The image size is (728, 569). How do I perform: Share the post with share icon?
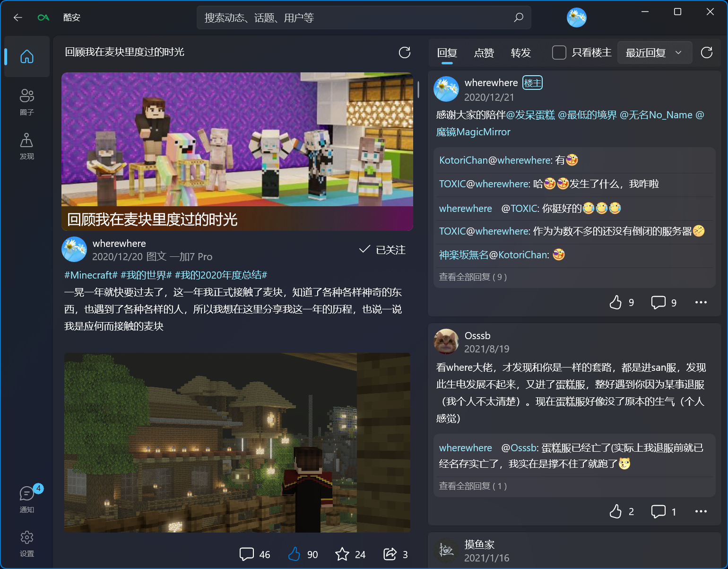click(390, 554)
